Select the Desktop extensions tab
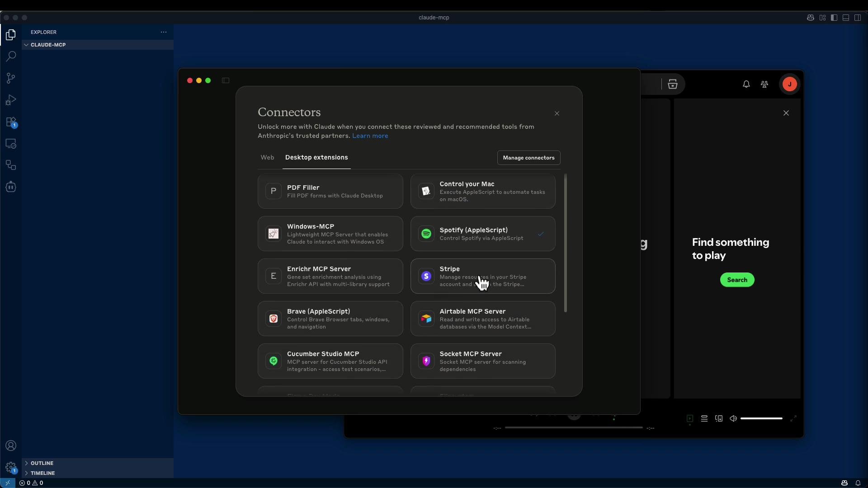 click(316, 158)
